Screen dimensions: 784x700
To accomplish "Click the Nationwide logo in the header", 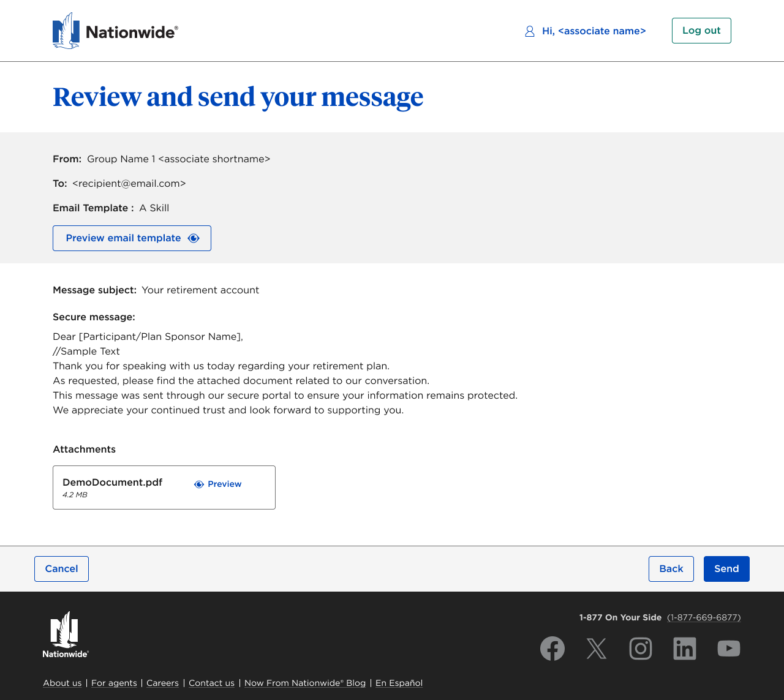I will coord(115,31).
